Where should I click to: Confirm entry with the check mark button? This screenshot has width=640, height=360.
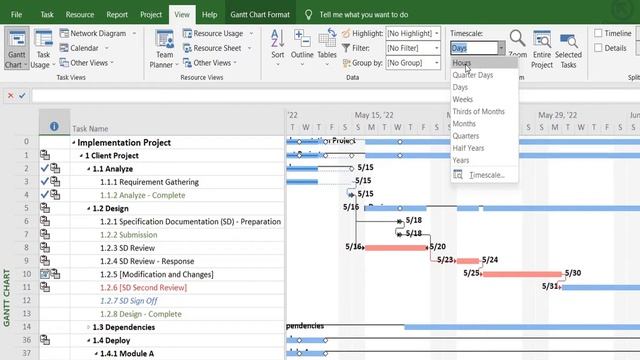click(22, 96)
